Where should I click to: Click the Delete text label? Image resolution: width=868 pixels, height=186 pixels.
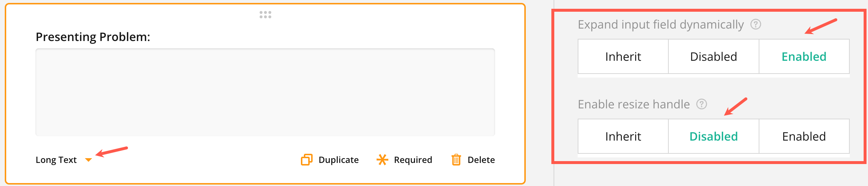481,160
